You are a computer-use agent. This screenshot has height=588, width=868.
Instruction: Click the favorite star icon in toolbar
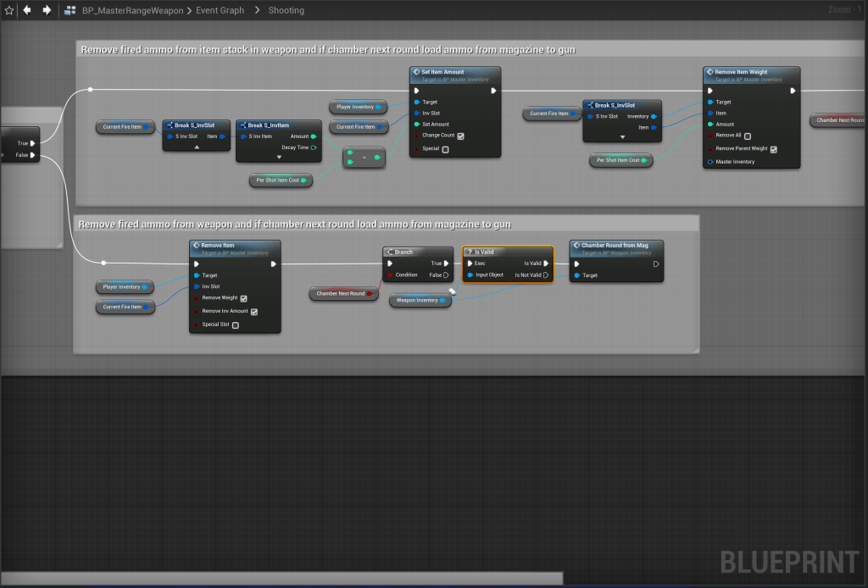8,10
